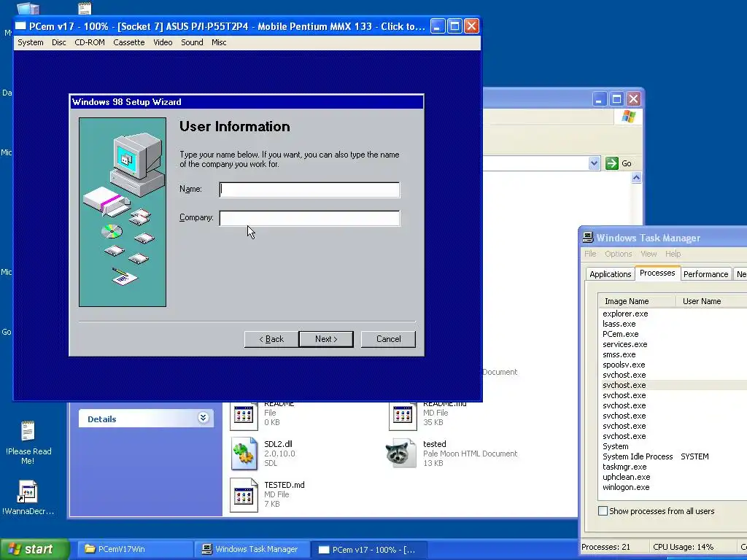Open the Windows Start menu
Image resolution: width=747 pixels, height=560 pixels.
point(34,549)
